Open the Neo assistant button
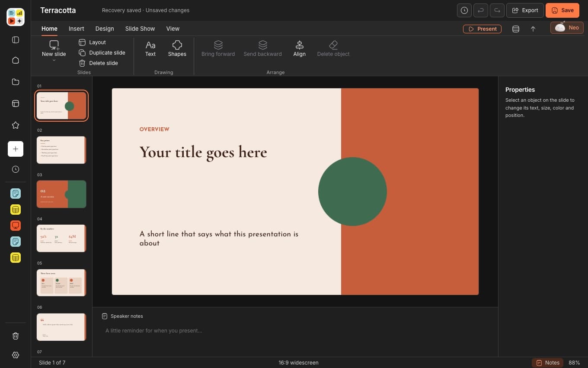This screenshot has height=368, width=588. 567,28
